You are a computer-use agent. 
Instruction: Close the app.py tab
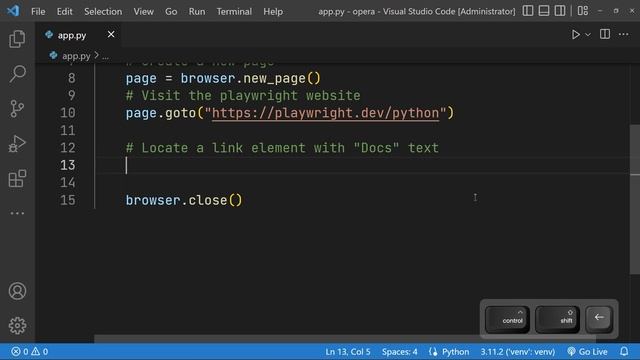point(111,35)
